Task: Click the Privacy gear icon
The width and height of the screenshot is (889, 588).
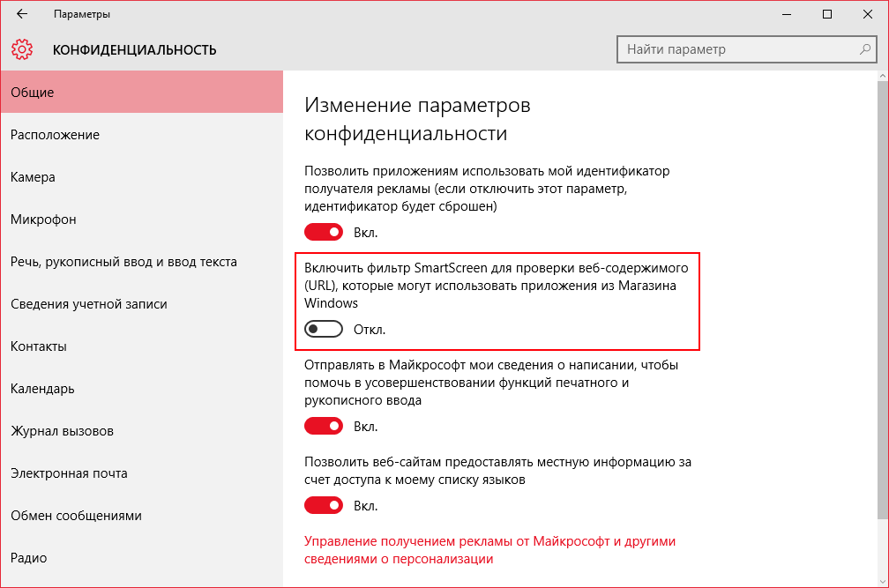Action: [23, 49]
